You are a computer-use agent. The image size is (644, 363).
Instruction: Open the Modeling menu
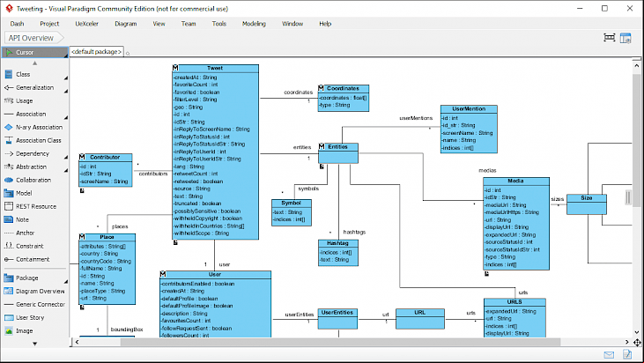(x=254, y=24)
